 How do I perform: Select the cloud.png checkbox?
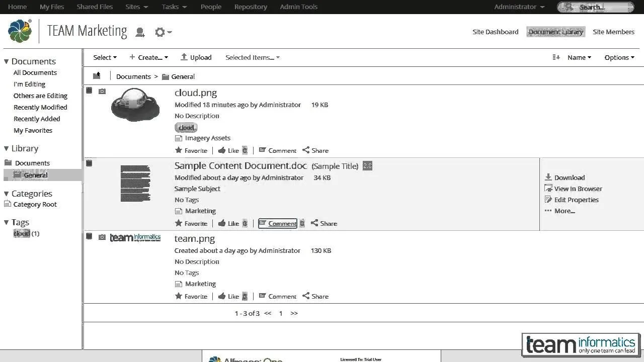89,90
